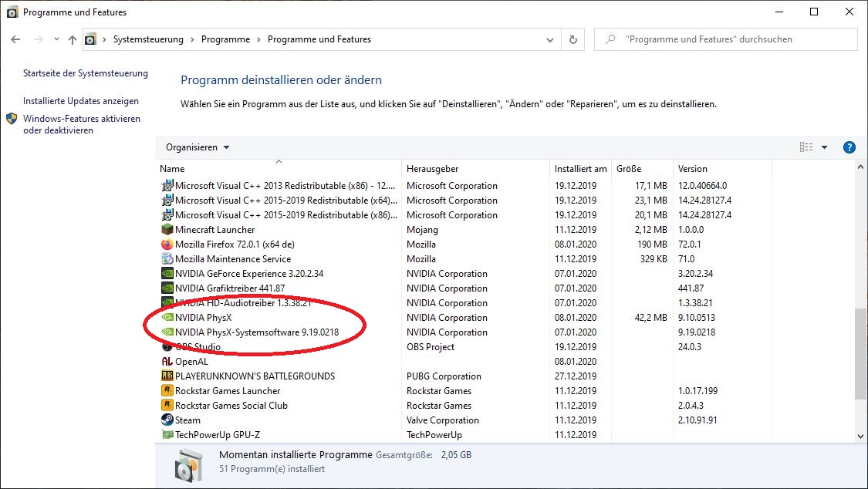
Task: Click the list scroll up arrow
Action: tap(860, 167)
